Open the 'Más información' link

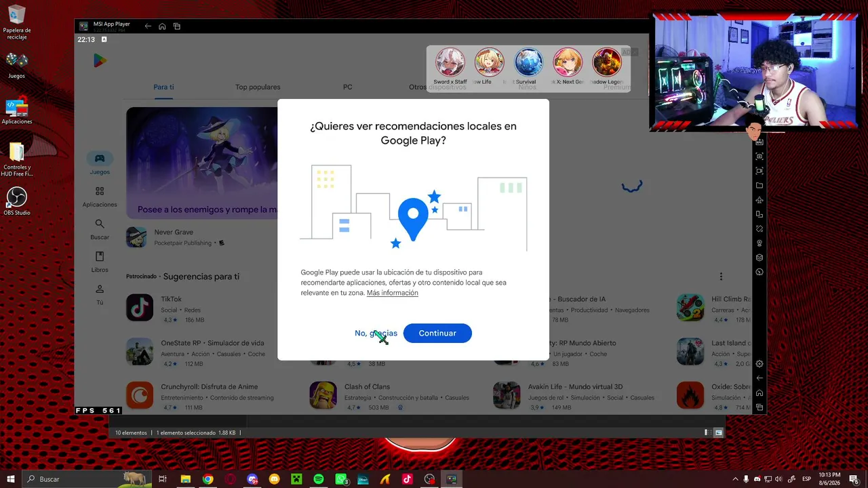pos(393,293)
